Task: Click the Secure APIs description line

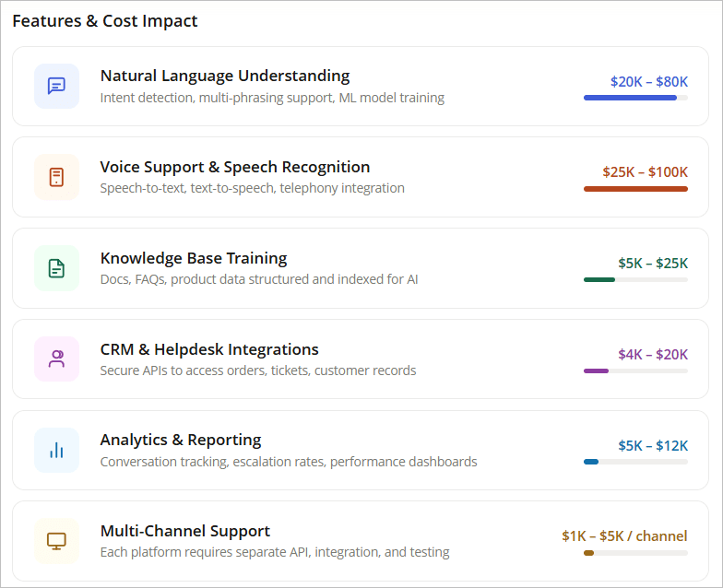Action: [x=258, y=370]
